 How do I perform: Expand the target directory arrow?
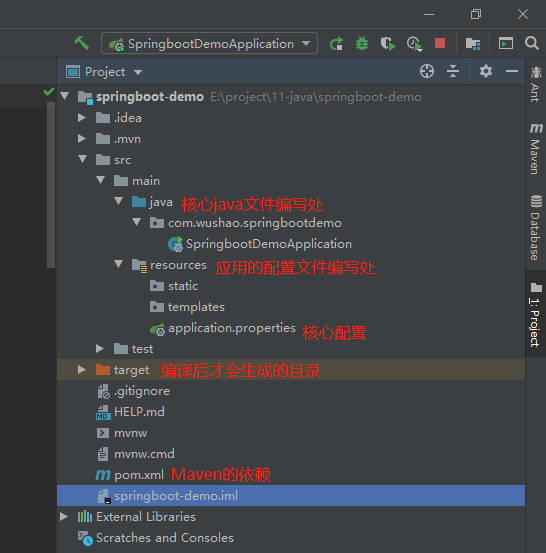point(81,370)
